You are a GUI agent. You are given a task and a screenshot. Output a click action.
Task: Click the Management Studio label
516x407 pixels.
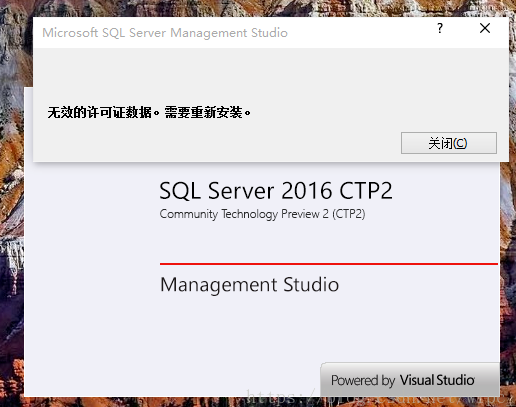(249, 285)
